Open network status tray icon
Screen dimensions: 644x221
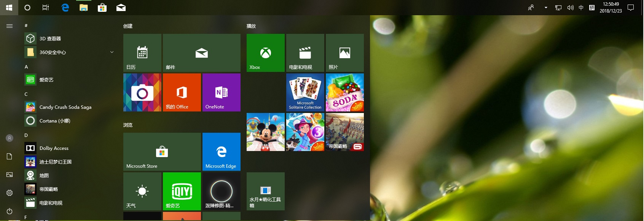pyautogui.click(x=558, y=8)
